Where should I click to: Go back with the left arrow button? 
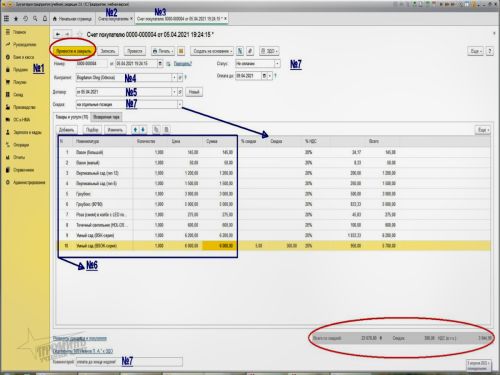(x=58, y=34)
